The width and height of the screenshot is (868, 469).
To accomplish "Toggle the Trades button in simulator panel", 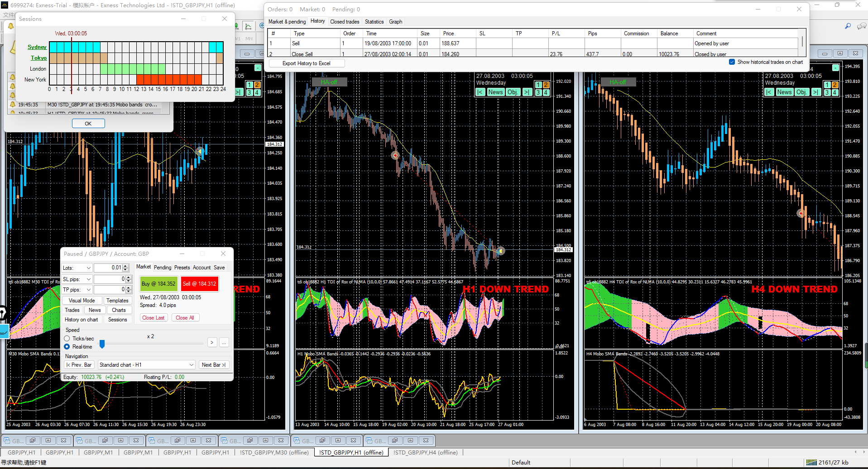I will point(72,310).
